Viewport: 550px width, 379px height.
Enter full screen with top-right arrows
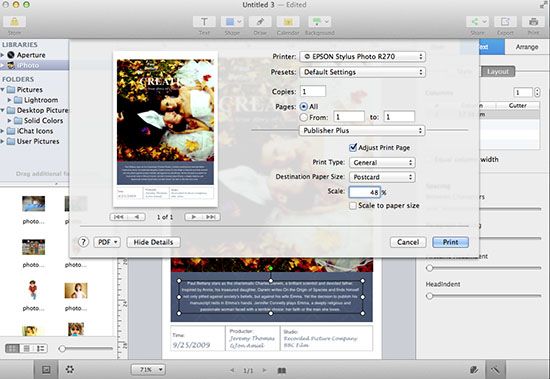click(543, 5)
